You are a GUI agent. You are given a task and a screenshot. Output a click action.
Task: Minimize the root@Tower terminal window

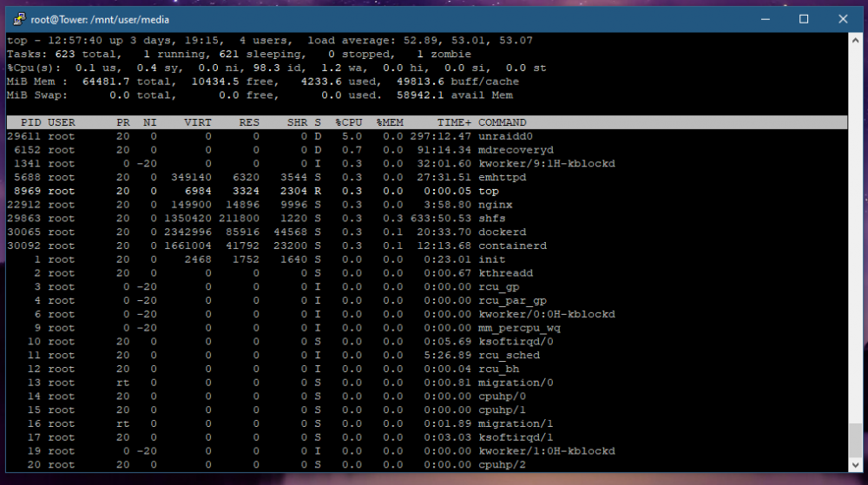click(x=765, y=19)
